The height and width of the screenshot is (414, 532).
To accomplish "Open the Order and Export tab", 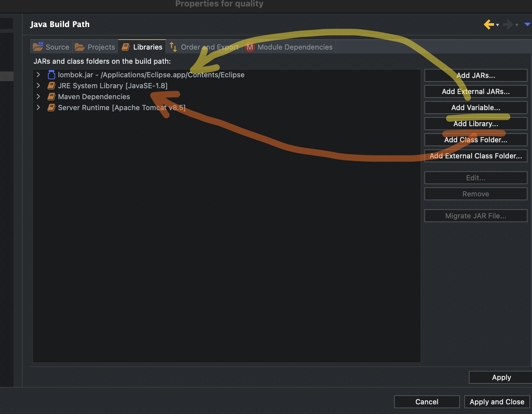I will tap(204, 47).
